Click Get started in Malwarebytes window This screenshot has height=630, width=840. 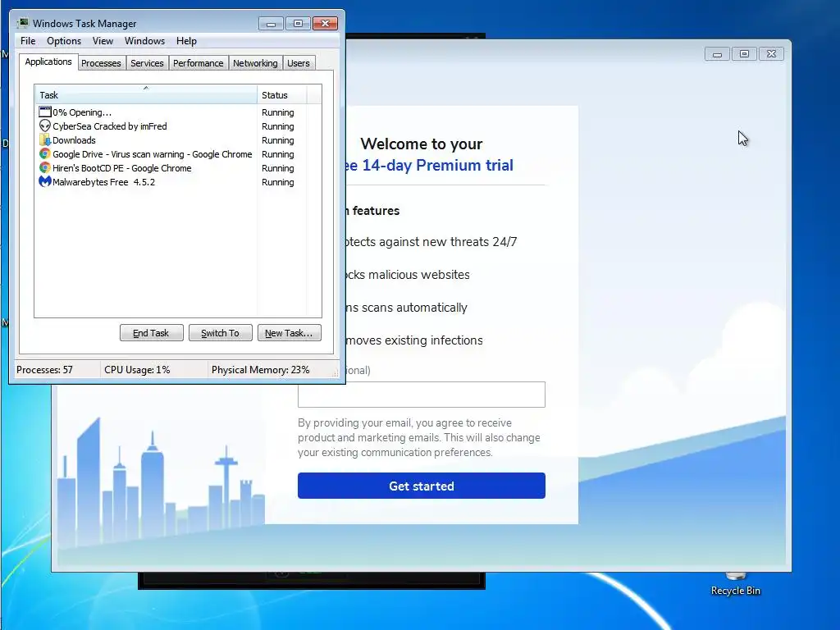pyautogui.click(x=422, y=486)
